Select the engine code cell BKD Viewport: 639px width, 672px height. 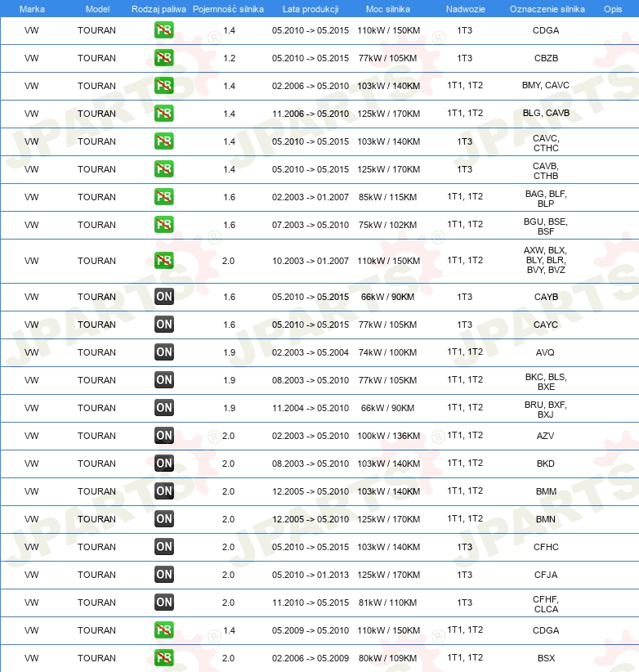pyautogui.click(x=546, y=464)
